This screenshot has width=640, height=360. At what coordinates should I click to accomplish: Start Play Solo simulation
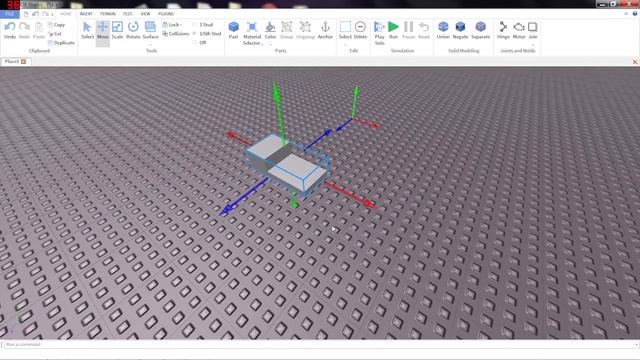(380, 33)
